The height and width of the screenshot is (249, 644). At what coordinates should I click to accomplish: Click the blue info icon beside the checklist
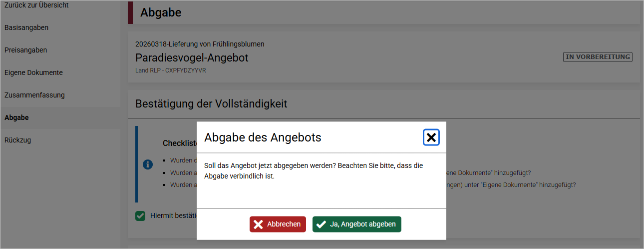[148, 164]
